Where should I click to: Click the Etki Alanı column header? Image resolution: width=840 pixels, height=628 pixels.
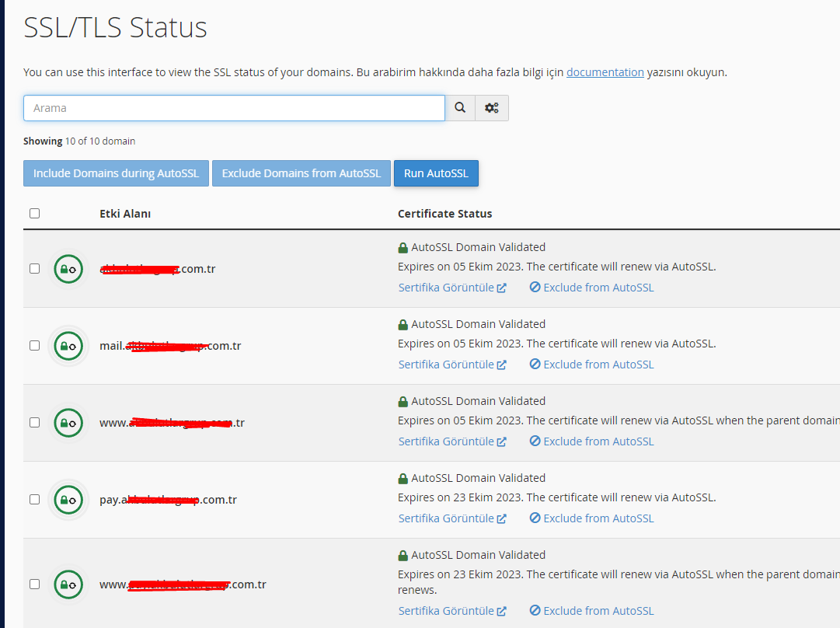point(125,213)
